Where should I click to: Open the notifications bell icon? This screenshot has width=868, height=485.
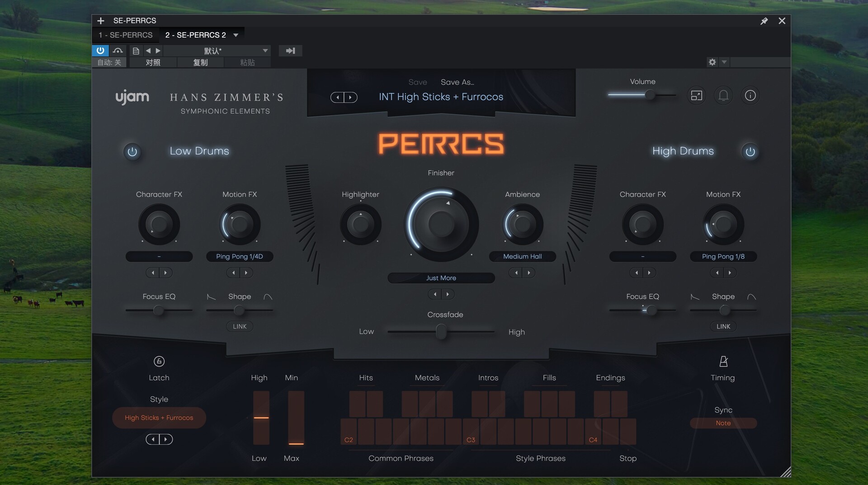(723, 95)
